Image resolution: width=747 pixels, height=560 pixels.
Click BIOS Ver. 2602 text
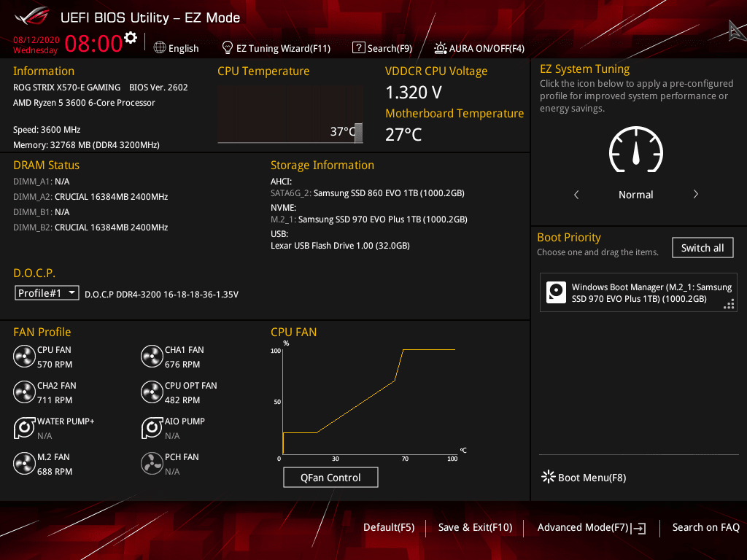pyautogui.click(x=158, y=87)
